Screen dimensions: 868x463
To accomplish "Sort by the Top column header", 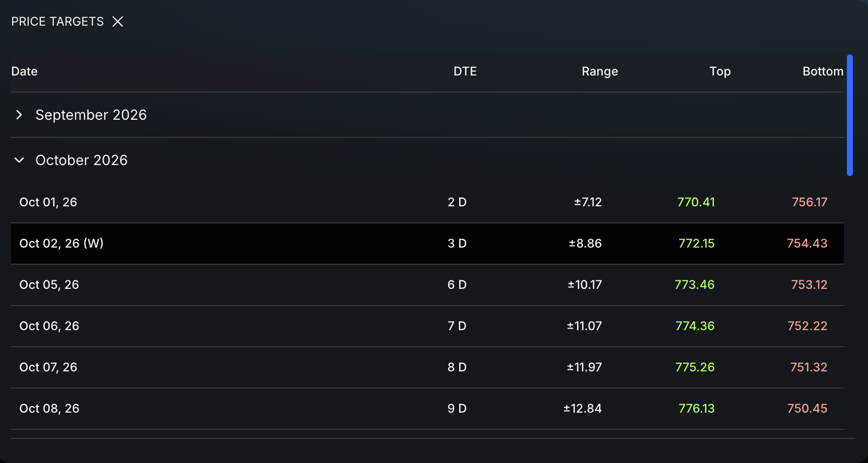I will tap(720, 71).
